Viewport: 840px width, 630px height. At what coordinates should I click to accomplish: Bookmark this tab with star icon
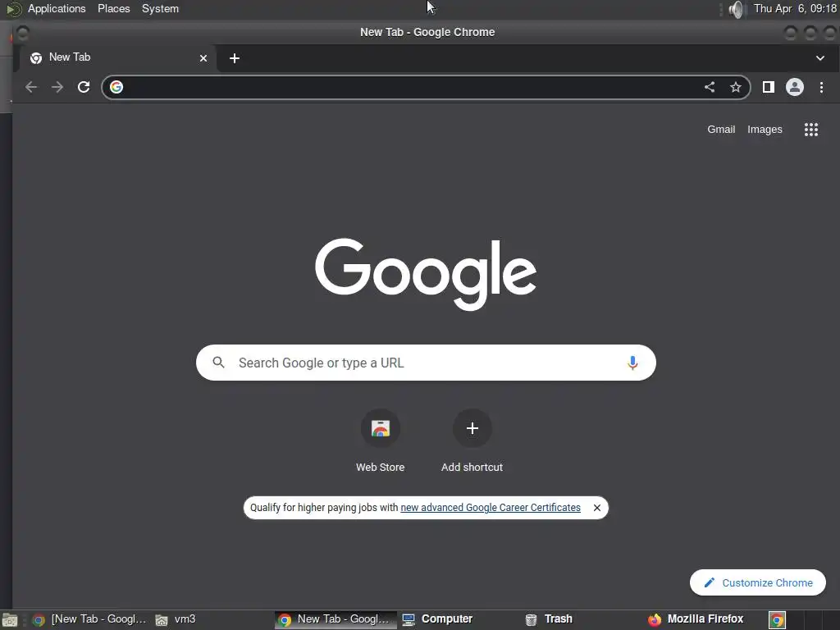(736, 87)
